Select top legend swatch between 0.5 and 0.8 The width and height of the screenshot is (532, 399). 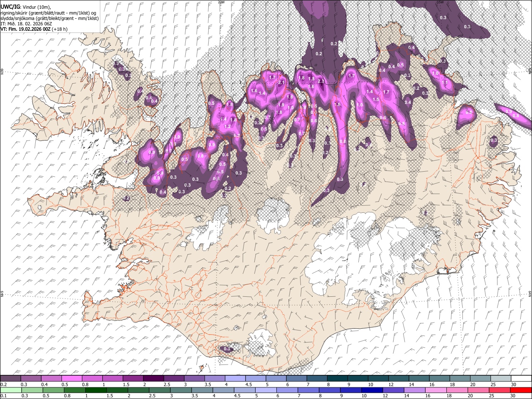click(x=72, y=379)
